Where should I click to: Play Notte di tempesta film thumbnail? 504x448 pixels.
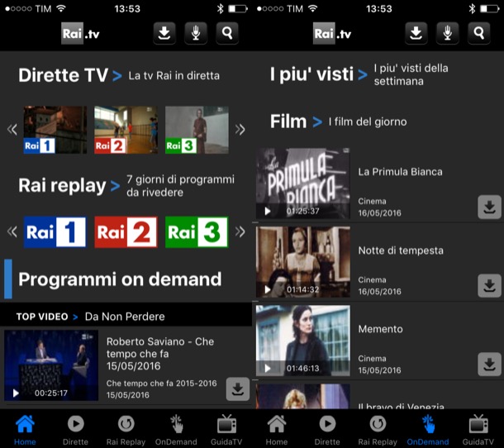click(x=302, y=262)
